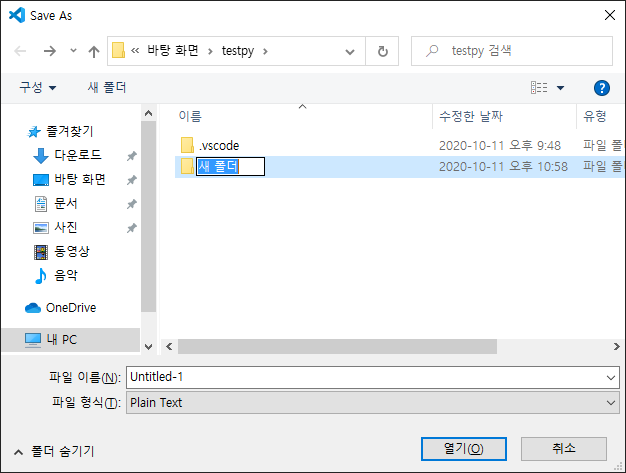Viewport: 626px width, 473px height.
Task: Click the .vscode folder icon
Action: coord(187,145)
